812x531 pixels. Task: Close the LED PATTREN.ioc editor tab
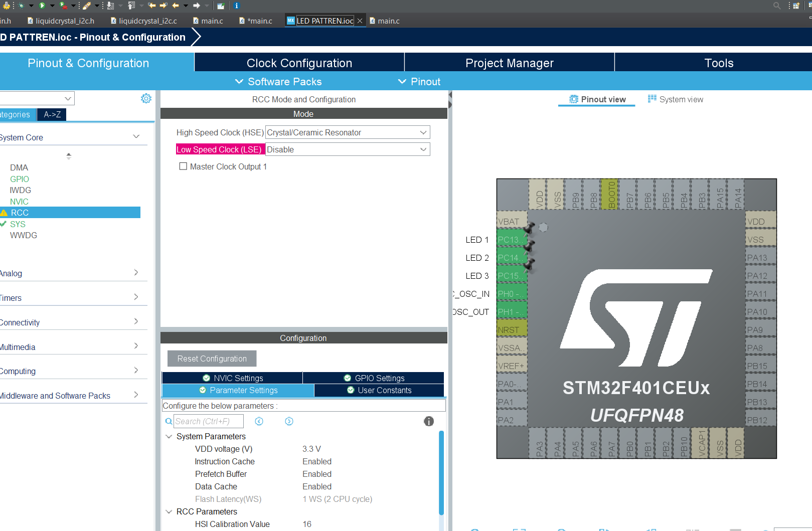tap(360, 21)
